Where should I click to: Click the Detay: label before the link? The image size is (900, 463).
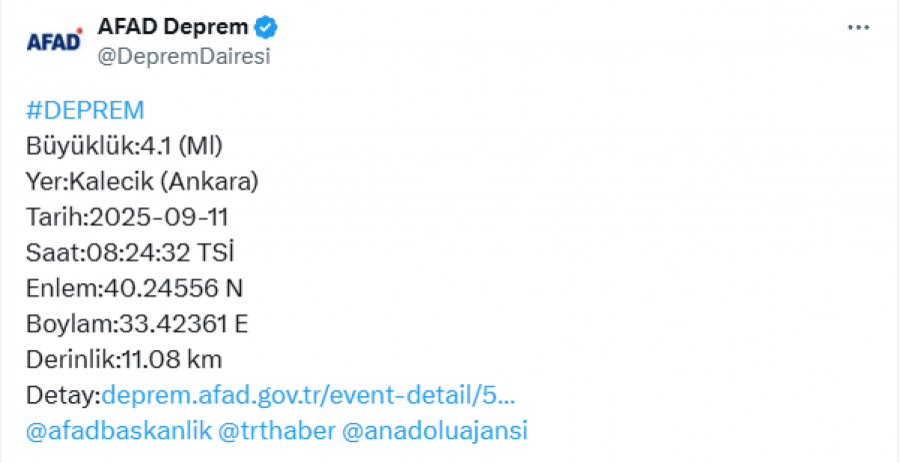63,396
